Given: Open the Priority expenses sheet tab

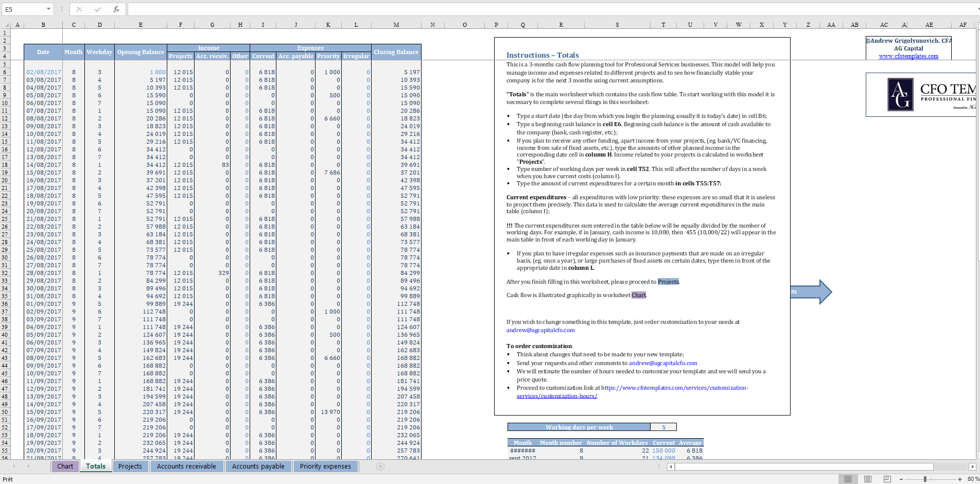Looking at the screenshot, I should coord(325,466).
